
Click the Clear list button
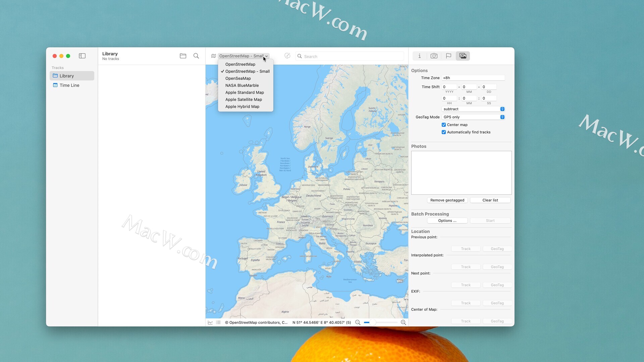pyautogui.click(x=490, y=200)
